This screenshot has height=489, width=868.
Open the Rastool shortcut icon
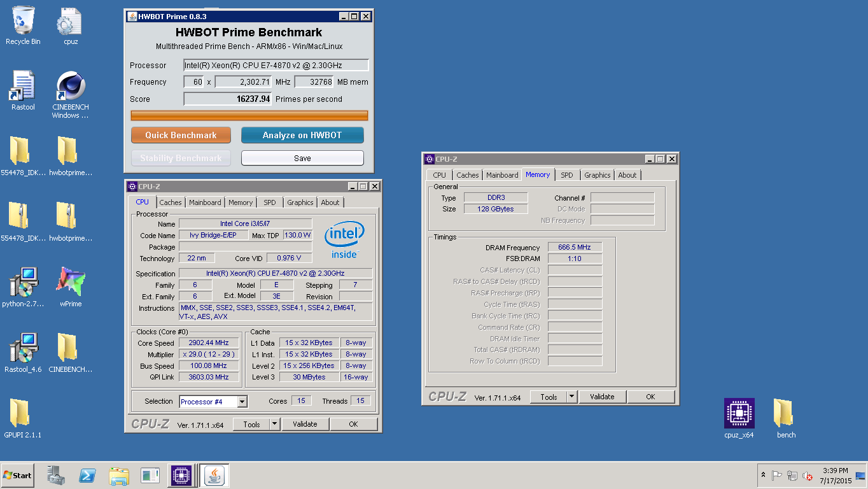point(23,91)
